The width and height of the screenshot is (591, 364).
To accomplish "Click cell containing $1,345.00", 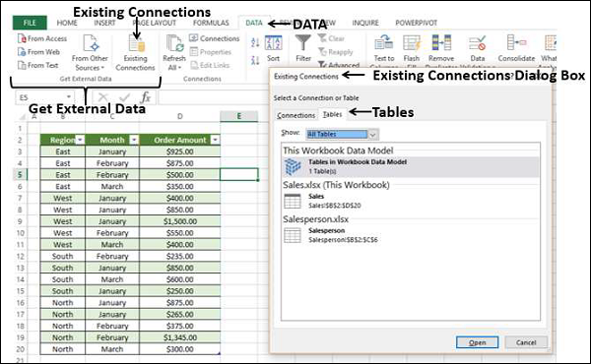I will [180, 337].
